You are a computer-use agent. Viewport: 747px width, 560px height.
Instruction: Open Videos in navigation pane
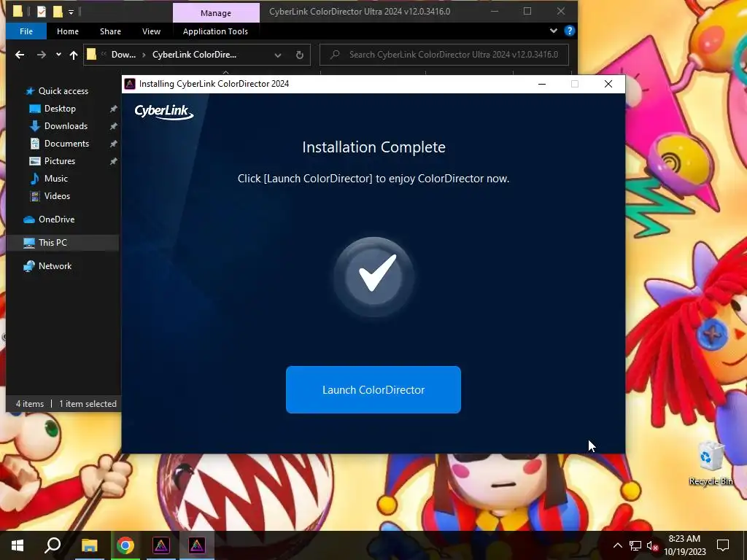[57, 195]
